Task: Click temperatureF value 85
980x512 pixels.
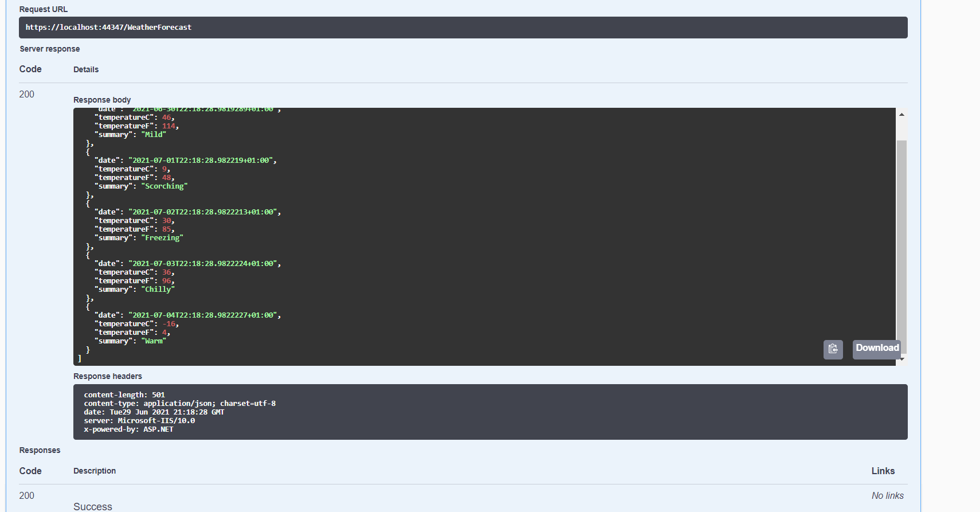Action: 166,229
